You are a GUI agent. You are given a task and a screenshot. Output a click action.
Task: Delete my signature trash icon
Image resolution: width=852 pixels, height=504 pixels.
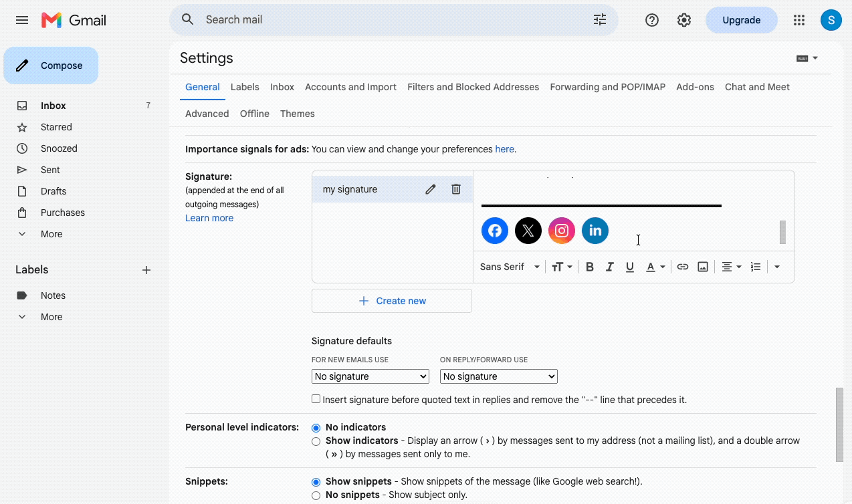click(x=456, y=189)
